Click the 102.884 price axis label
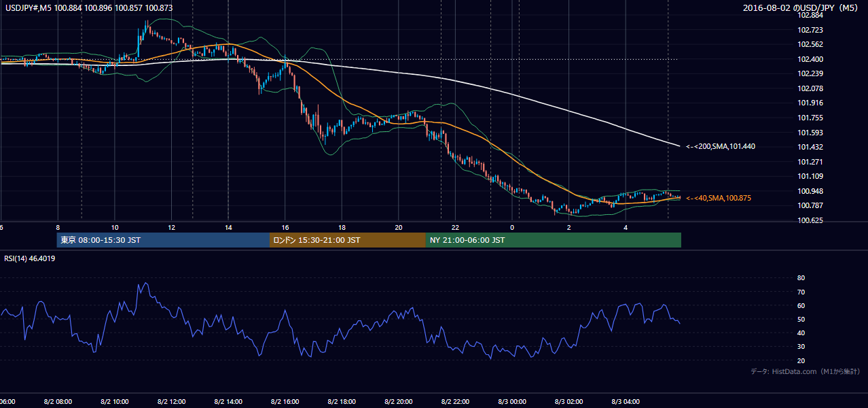 click(810, 15)
